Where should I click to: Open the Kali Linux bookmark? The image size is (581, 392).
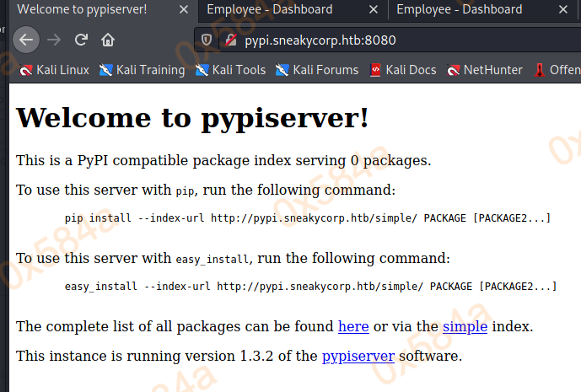click(54, 70)
